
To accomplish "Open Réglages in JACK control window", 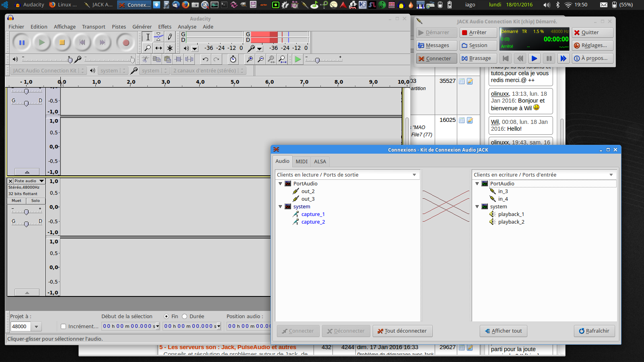I will point(592,45).
